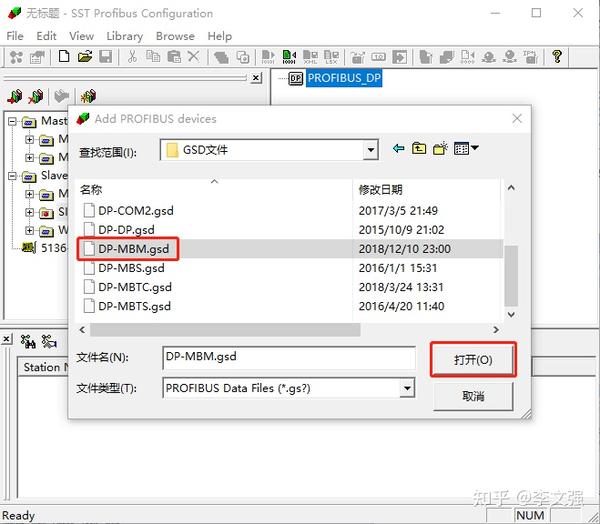Image resolution: width=600 pixels, height=524 pixels.
Task: Click the Slaves folder in library tree
Action: [45, 176]
